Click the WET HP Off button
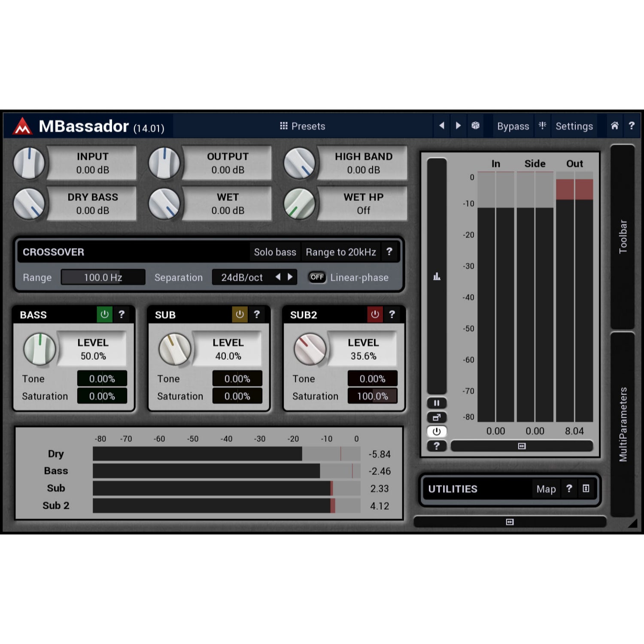 363,204
